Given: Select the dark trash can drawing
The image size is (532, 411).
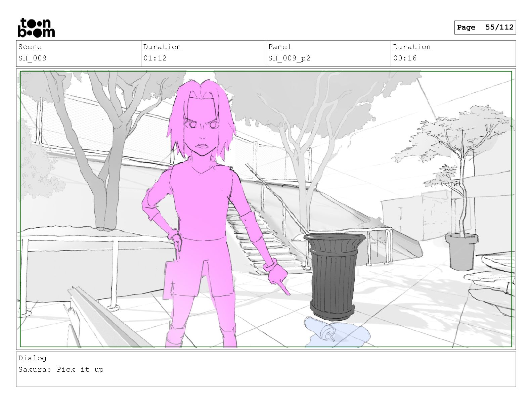Looking at the screenshot, I should (x=334, y=276).
